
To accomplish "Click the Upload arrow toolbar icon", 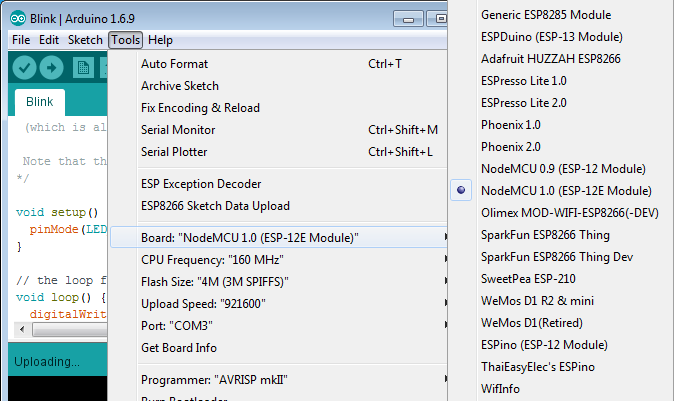I will point(52,67).
